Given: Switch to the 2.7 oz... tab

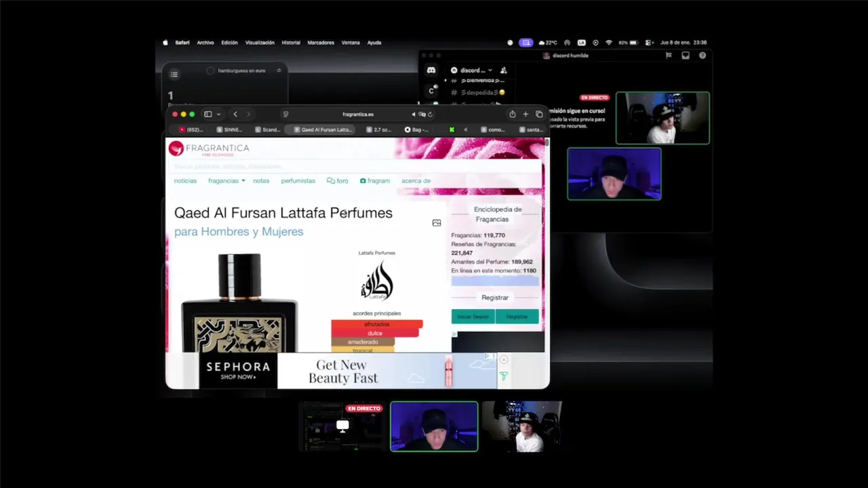Looking at the screenshot, I should tap(379, 129).
